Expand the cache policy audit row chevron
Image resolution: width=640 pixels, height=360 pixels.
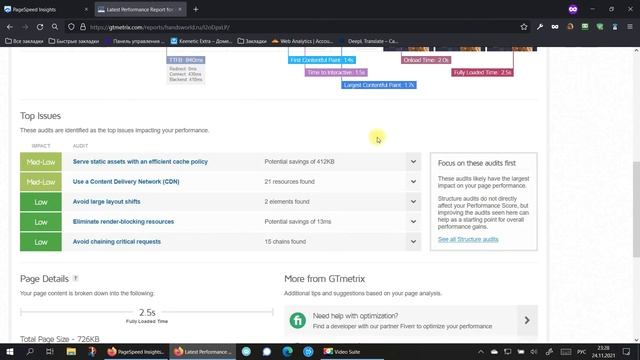413,162
